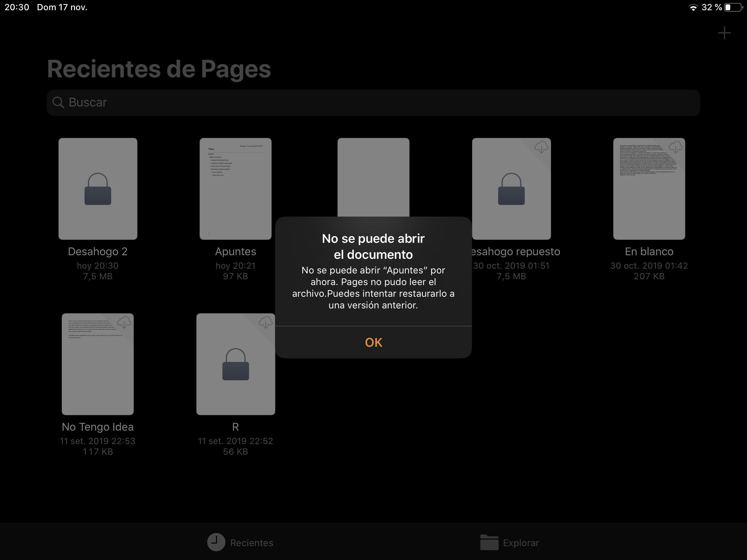Click the lock icon on Desahogo repuesto
The image size is (747, 560).
tap(511, 189)
